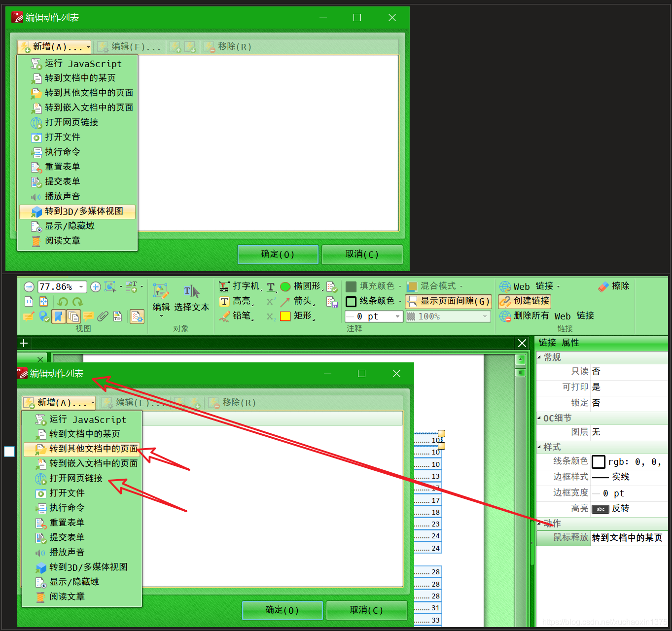Click the zoom in plus icon
672x631 pixels.
(96, 287)
